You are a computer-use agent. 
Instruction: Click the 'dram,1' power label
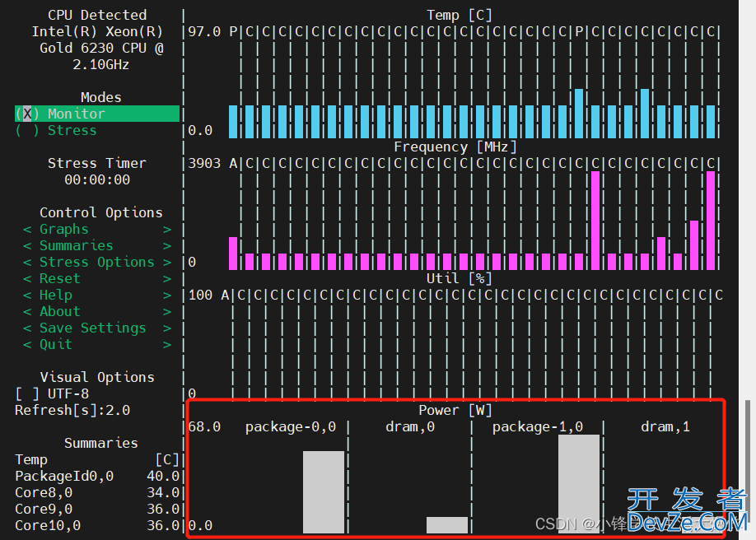point(665,426)
